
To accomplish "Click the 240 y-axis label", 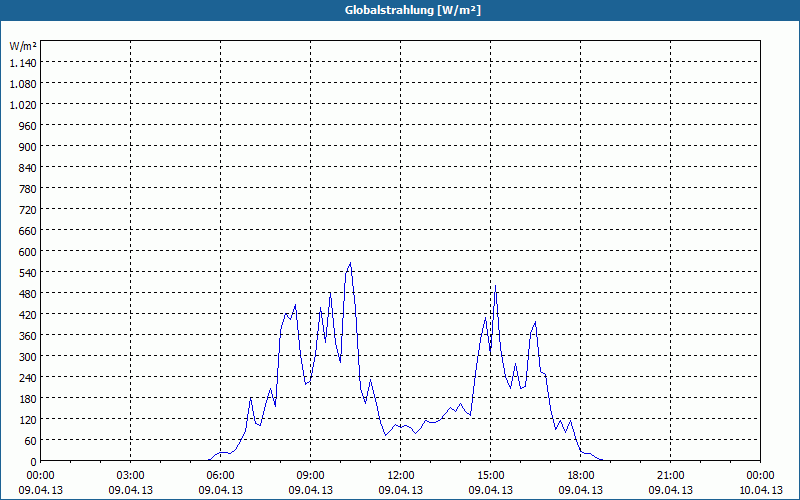I will pyautogui.click(x=28, y=378).
